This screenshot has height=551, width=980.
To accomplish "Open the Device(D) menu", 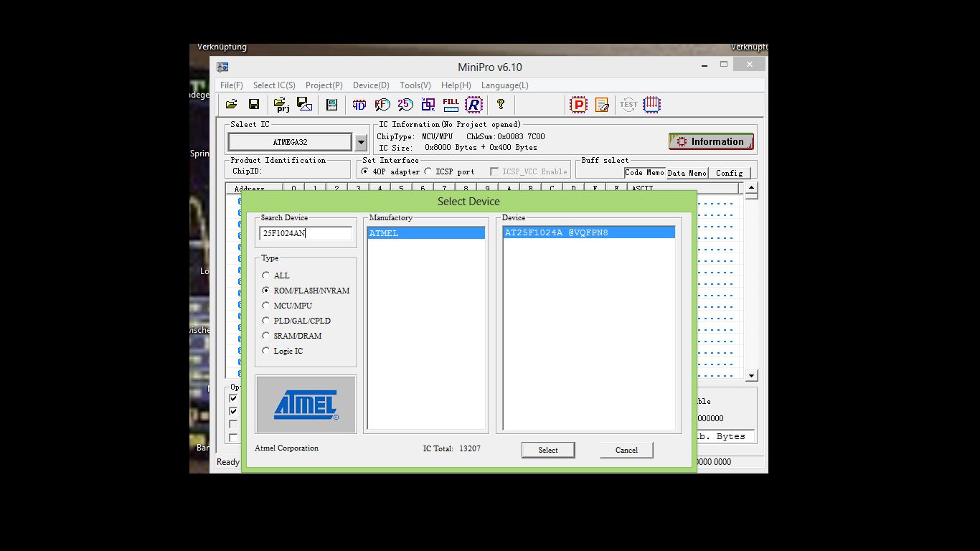I will pyautogui.click(x=371, y=85).
